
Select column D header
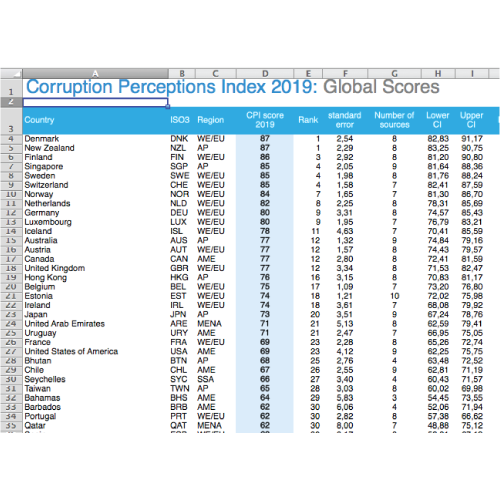tap(265, 73)
